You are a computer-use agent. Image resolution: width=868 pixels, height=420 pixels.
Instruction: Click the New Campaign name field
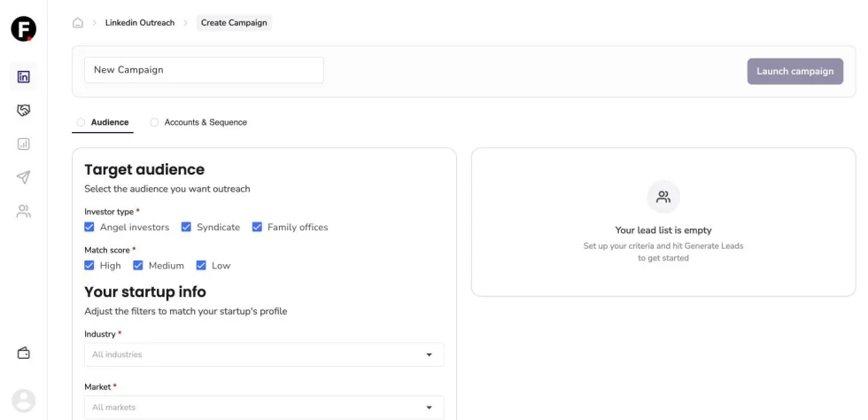click(x=204, y=70)
